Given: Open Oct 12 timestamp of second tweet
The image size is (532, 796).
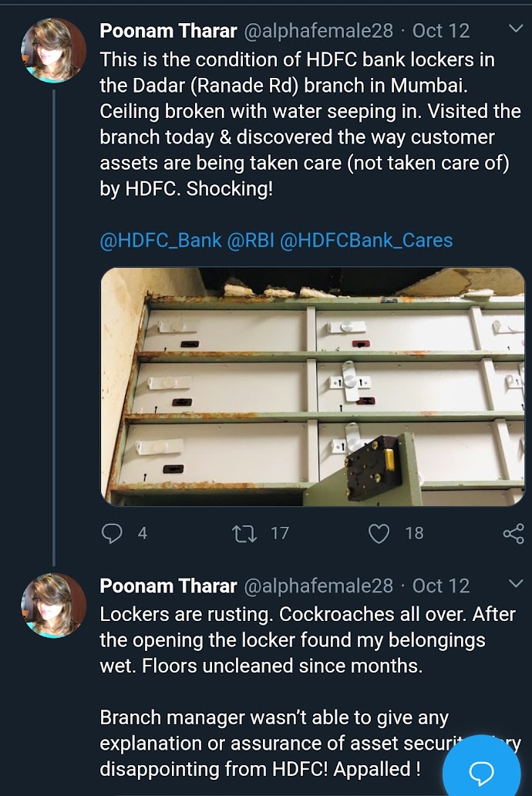Looking at the screenshot, I should (441, 585).
